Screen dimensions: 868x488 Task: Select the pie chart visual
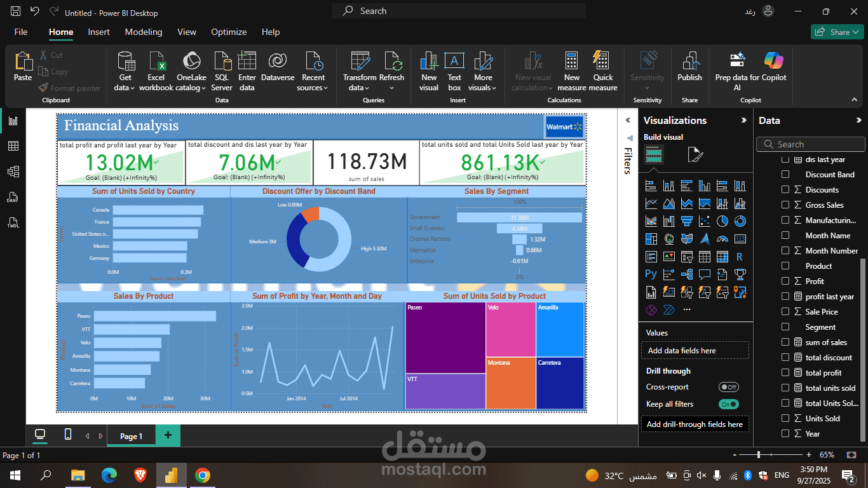click(722, 221)
